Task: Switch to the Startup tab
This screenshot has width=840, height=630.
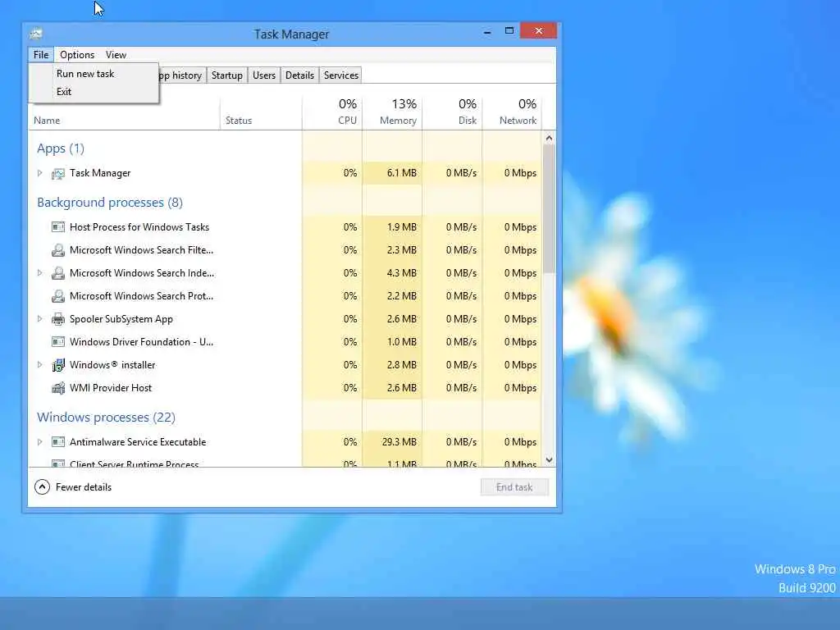Action: pos(227,75)
